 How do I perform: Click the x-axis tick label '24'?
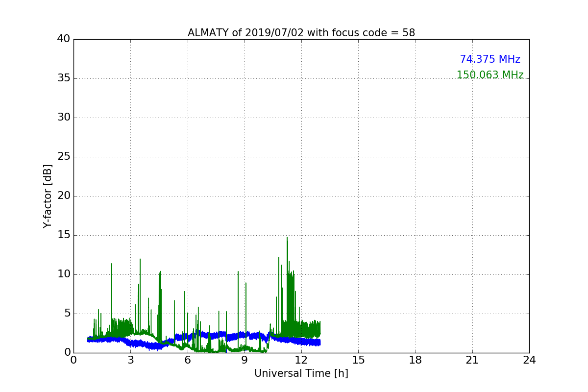coord(529,360)
